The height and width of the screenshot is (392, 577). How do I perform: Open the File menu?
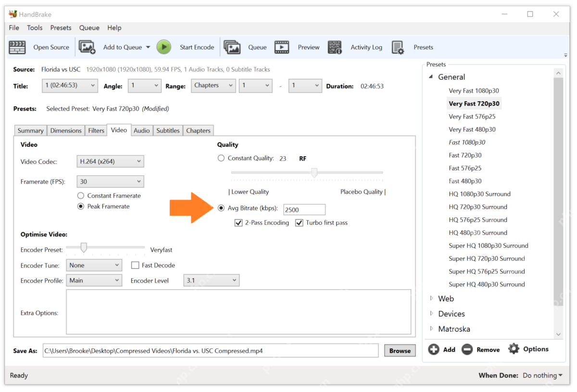point(14,28)
